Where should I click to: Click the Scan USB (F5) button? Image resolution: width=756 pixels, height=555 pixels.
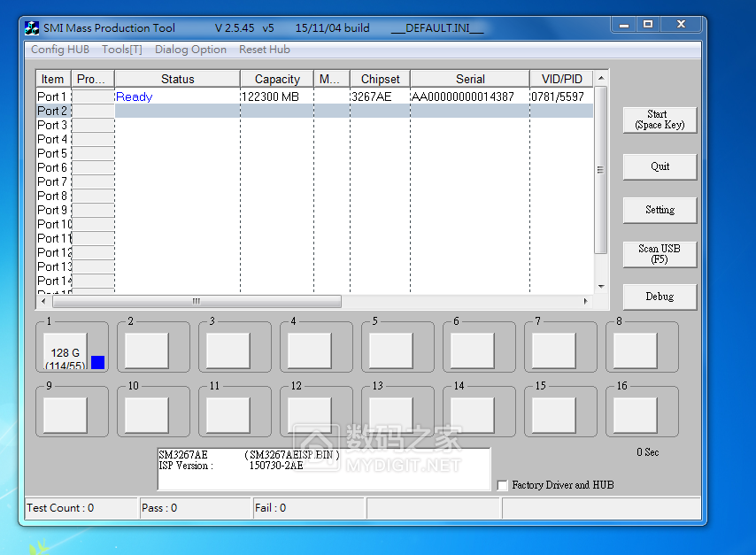tap(660, 254)
